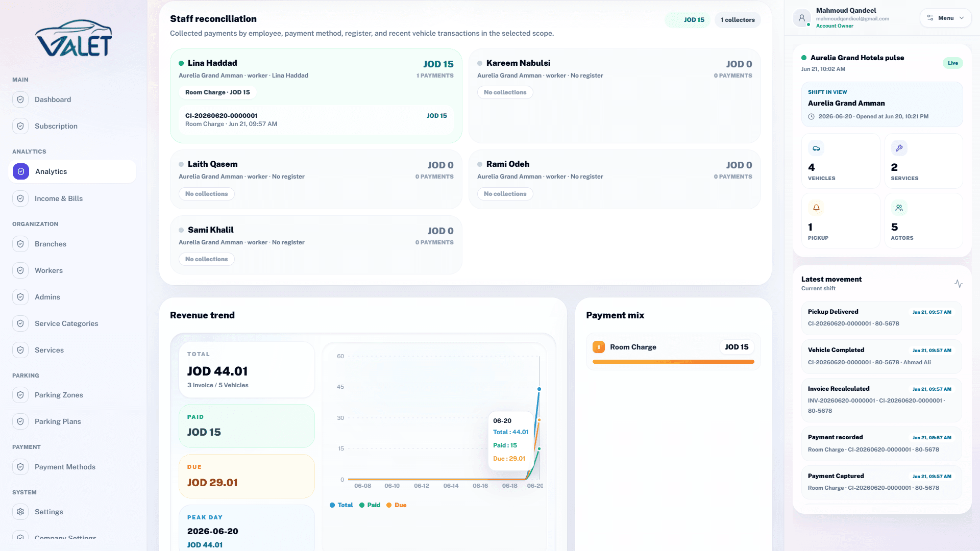
Task: Select Analytics in sidebar
Action: (72, 171)
